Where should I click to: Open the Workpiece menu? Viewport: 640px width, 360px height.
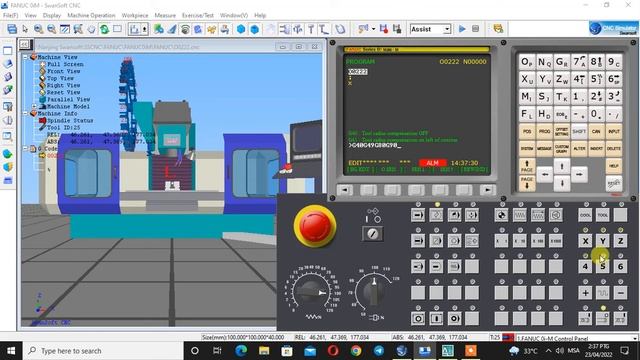pyautogui.click(x=135, y=15)
